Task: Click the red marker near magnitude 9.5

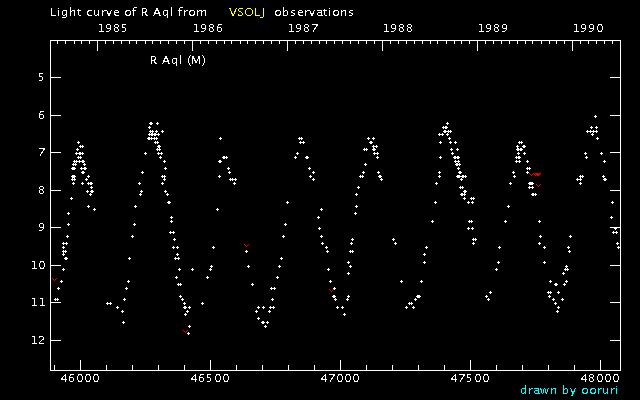Action: point(247,245)
